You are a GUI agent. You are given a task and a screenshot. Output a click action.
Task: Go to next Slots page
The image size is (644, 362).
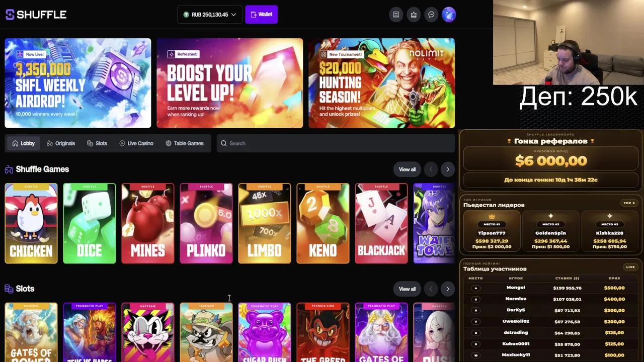point(448,289)
